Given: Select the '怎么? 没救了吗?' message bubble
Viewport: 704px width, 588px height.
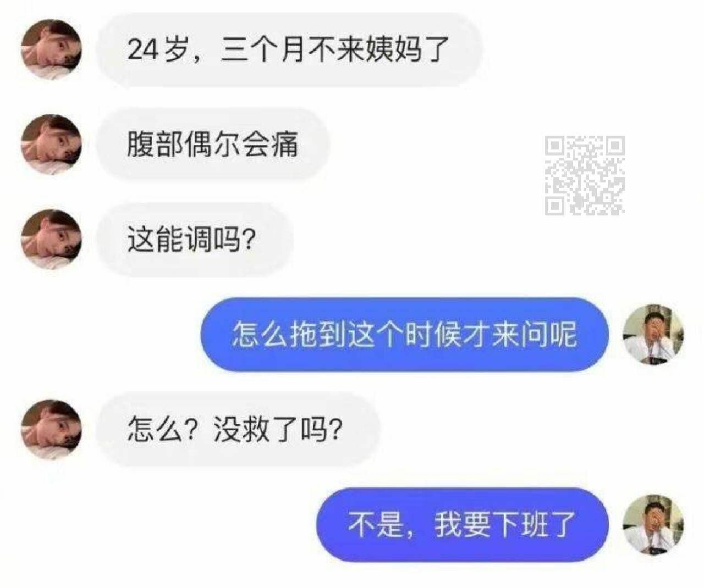Looking at the screenshot, I should point(238,429).
